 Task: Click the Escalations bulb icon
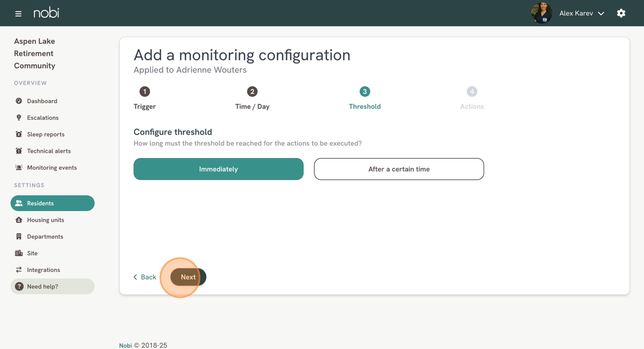tap(19, 118)
